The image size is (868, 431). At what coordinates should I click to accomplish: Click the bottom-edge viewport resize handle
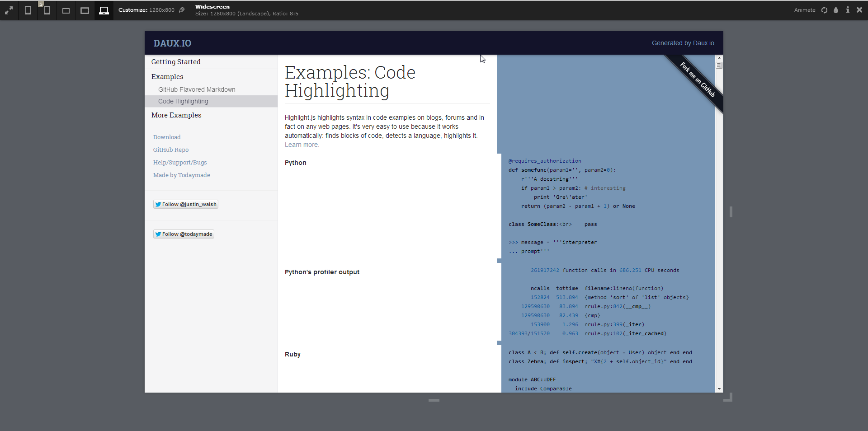pos(434,400)
